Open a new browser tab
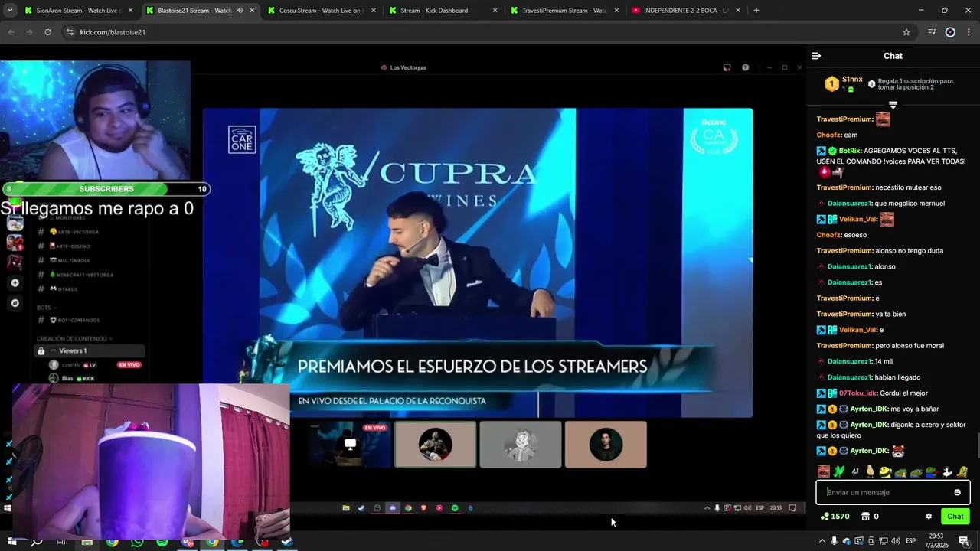This screenshot has height=551, width=980. pos(756,11)
